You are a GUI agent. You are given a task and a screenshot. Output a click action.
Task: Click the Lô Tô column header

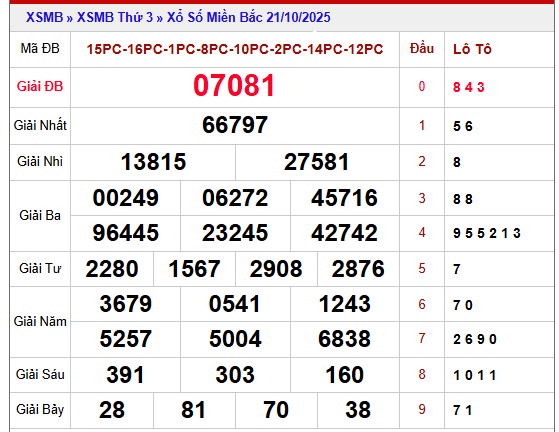click(x=472, y=49)
